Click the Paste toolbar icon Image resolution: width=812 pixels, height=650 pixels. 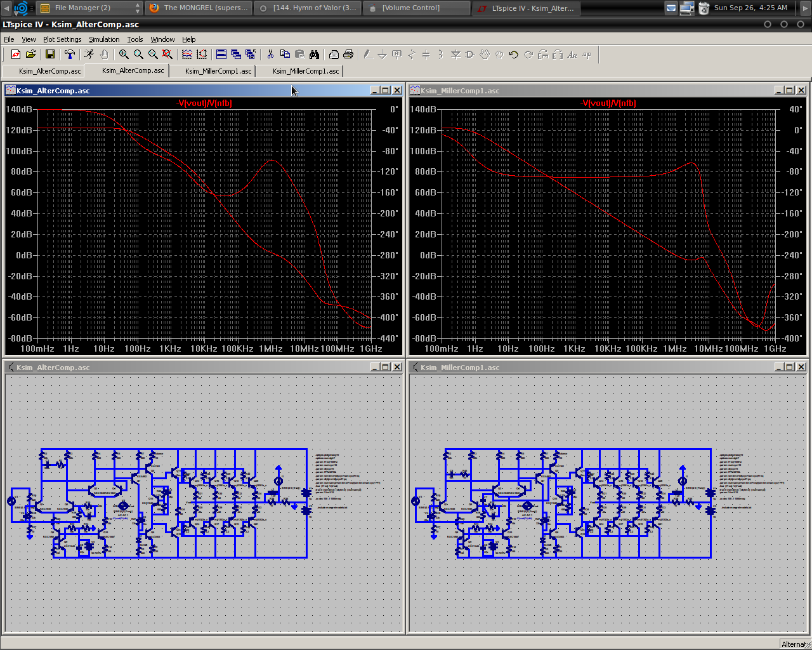299,55
